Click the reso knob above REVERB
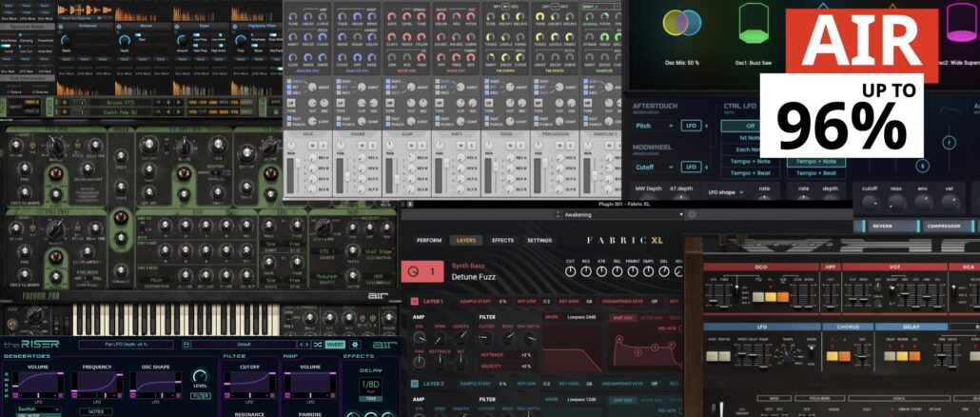This screenshot has height=417, width=980. coord(896,202)
